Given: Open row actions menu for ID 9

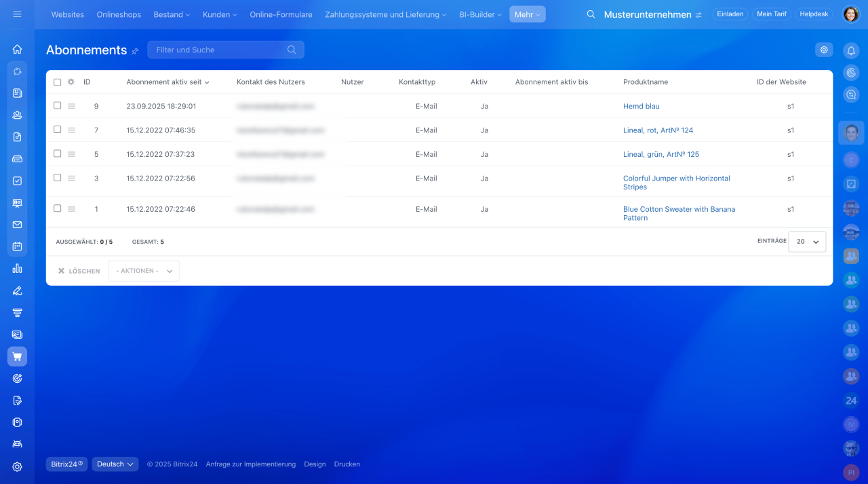Looking at the screenshot, I should [x=72, y=106].
